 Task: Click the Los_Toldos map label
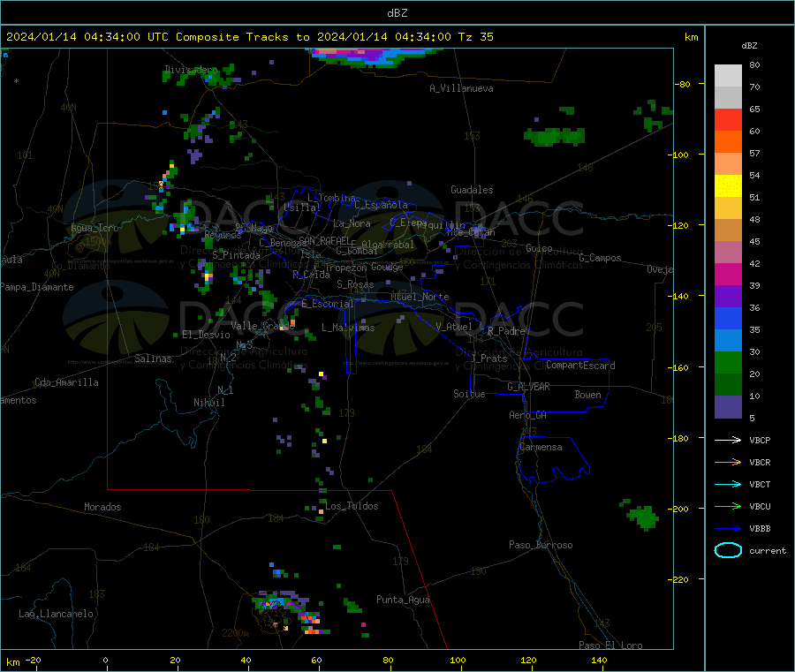pyautogui.click(x=352, y=506)
